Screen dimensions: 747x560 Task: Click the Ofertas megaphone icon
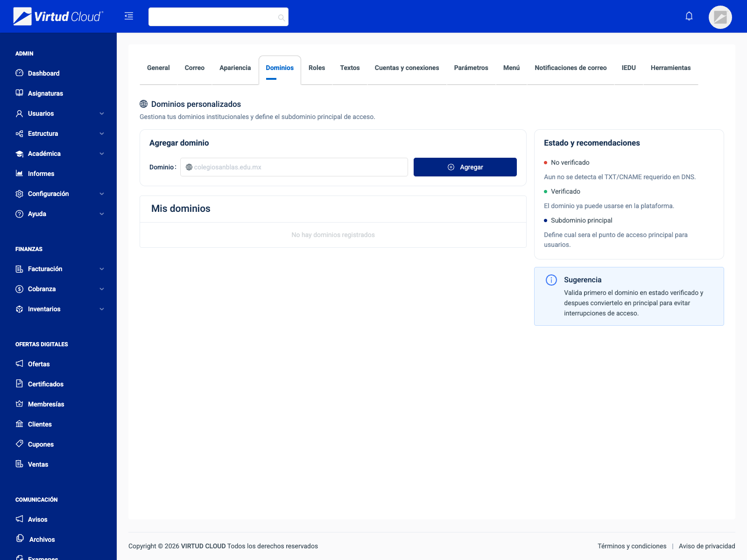coord(19,364)
